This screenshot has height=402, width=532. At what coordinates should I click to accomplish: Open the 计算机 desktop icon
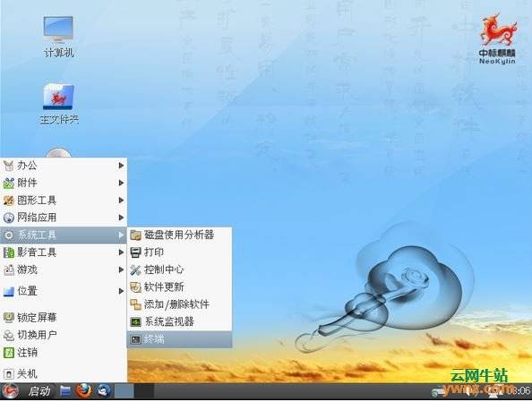(58, 37)
